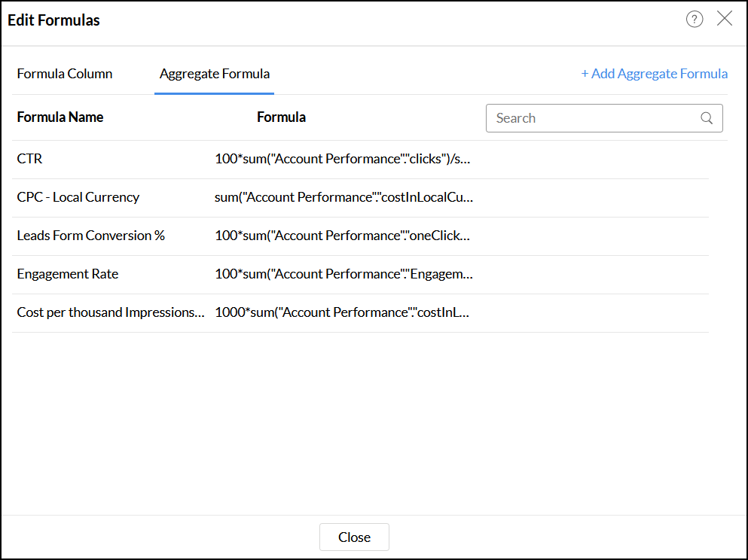
Task: Open the CPC - Local Currency formula
Action: coord(78,197)
